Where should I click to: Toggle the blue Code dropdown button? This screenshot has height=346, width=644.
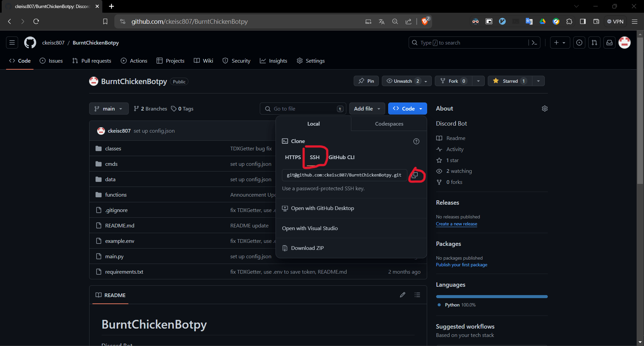pyautogui.click(x=407, y=109)
